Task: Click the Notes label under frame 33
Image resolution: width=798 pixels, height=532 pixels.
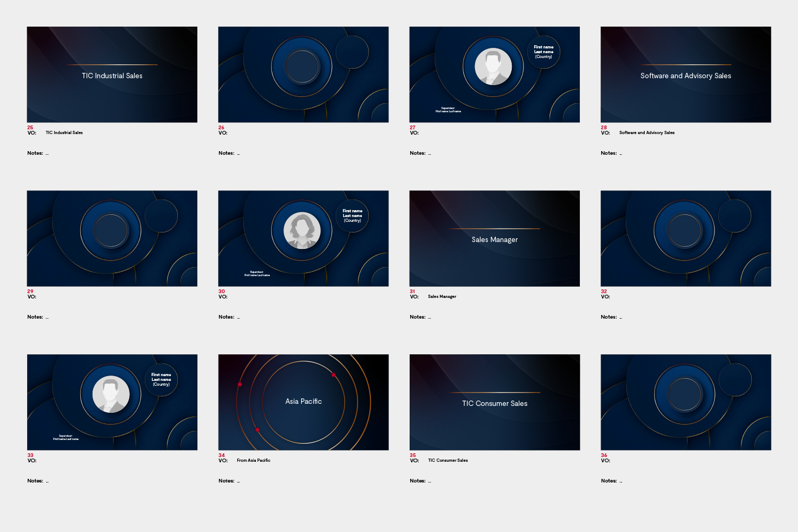Action: pyautogui.click(x=35, y=481)
